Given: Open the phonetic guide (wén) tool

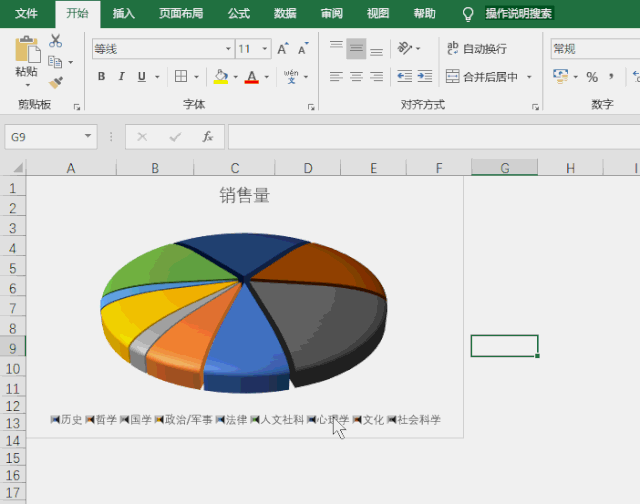Looking at the screenshot, I should coord(291,77).
